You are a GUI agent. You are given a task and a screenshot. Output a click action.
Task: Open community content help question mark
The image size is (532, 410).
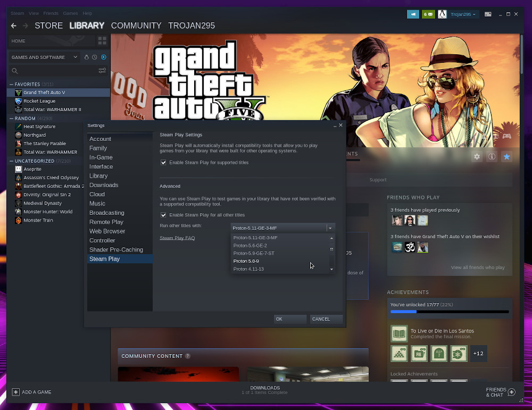click(188, 356)
